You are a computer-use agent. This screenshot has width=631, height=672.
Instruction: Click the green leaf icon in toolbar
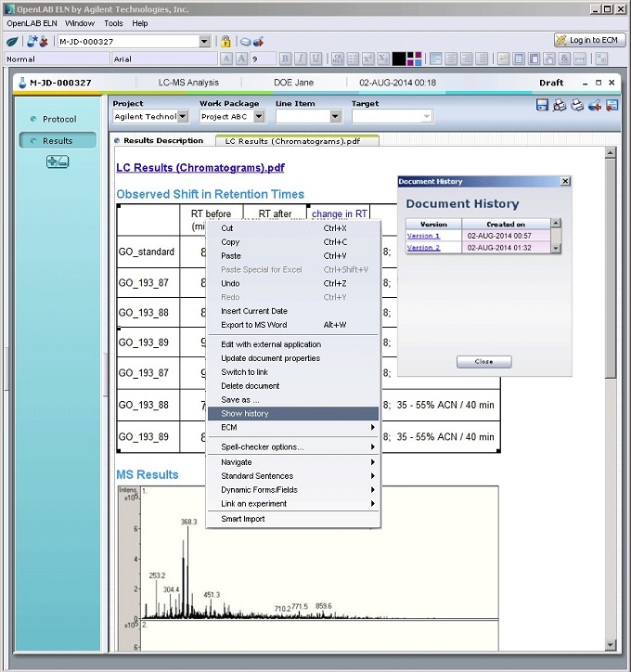tap(12, 42)
